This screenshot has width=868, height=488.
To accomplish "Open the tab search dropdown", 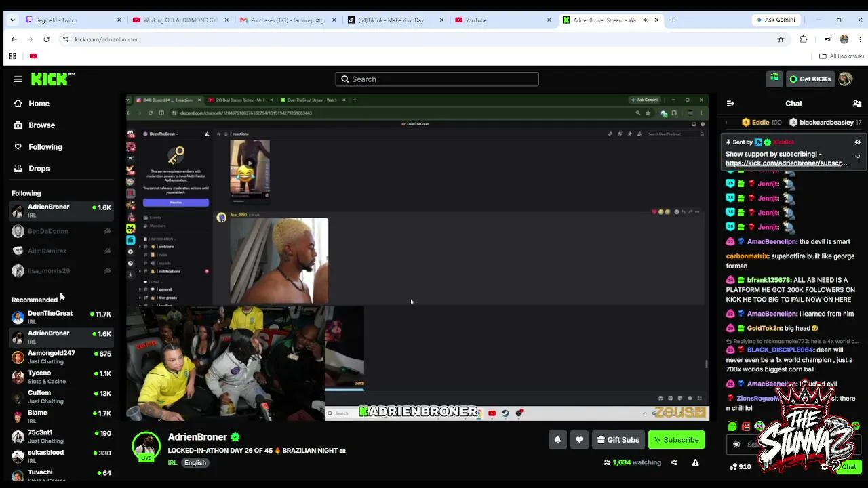I will [12, 20].
